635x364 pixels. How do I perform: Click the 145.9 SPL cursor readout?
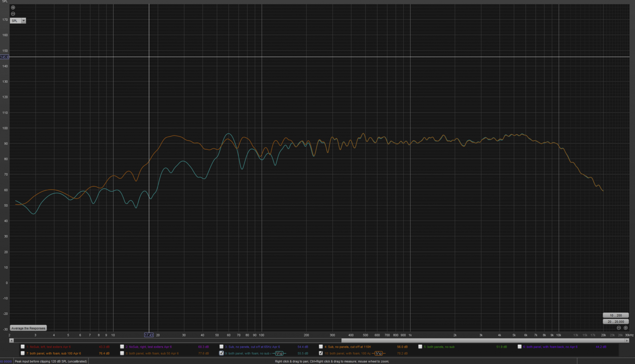[x=4, y=57]
